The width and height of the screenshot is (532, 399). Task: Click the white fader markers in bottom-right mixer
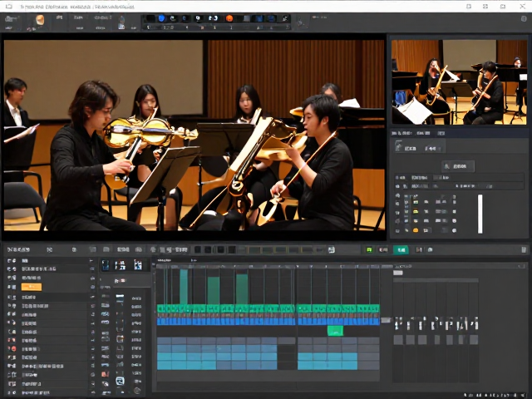(x=436, y=324)
